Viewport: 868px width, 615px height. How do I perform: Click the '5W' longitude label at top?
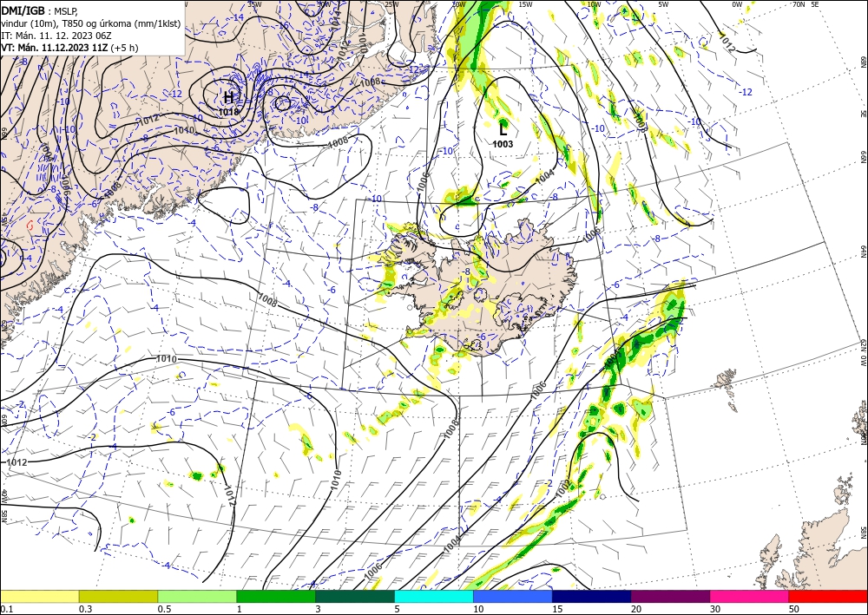pos(663,4)
